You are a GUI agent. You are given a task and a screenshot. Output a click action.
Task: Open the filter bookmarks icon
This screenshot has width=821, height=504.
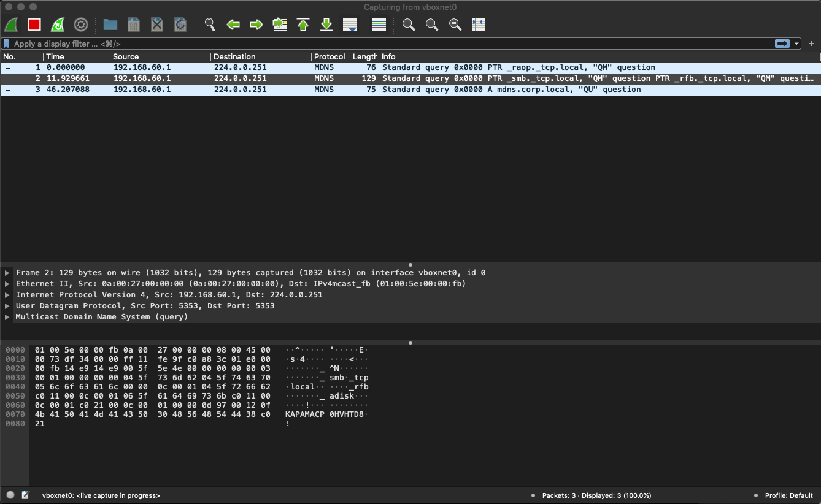[x=6, y=43]
